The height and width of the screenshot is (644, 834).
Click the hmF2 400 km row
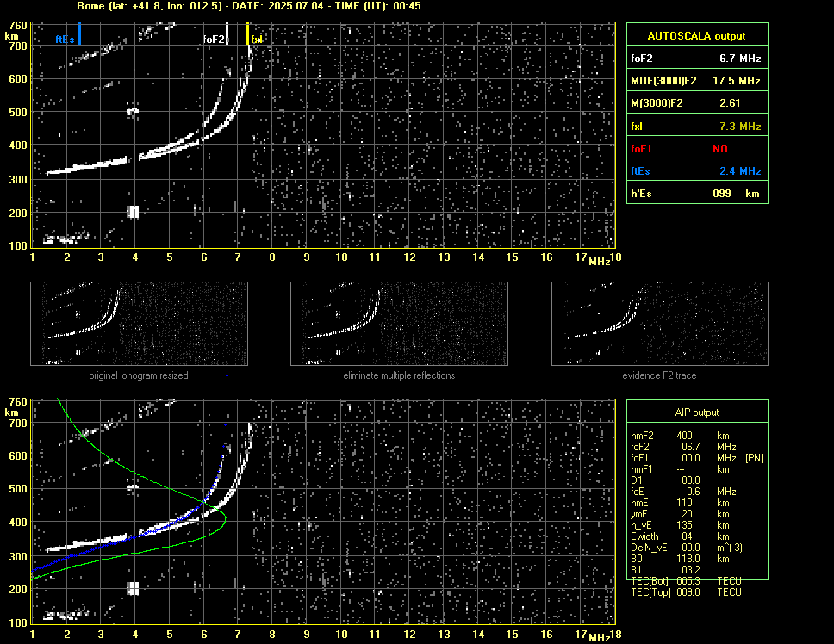(x=679, y=436)
